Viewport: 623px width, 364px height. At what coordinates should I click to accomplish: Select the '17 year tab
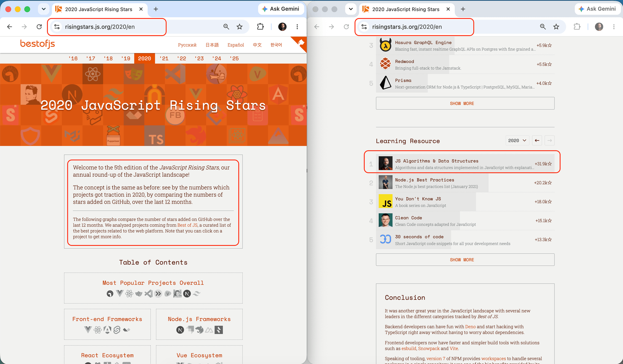pos(91,58)
